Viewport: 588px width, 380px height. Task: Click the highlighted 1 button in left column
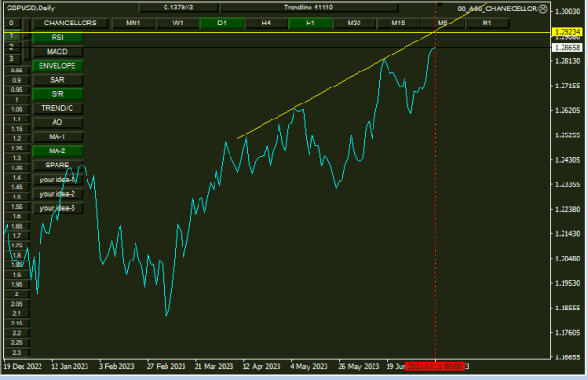click(x=12, y=36)
